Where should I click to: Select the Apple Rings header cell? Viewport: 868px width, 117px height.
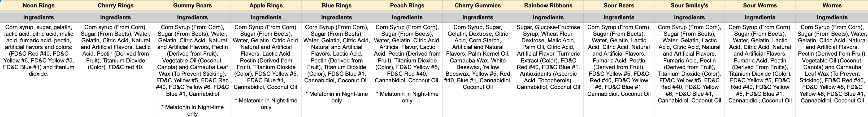pos(266,5)
